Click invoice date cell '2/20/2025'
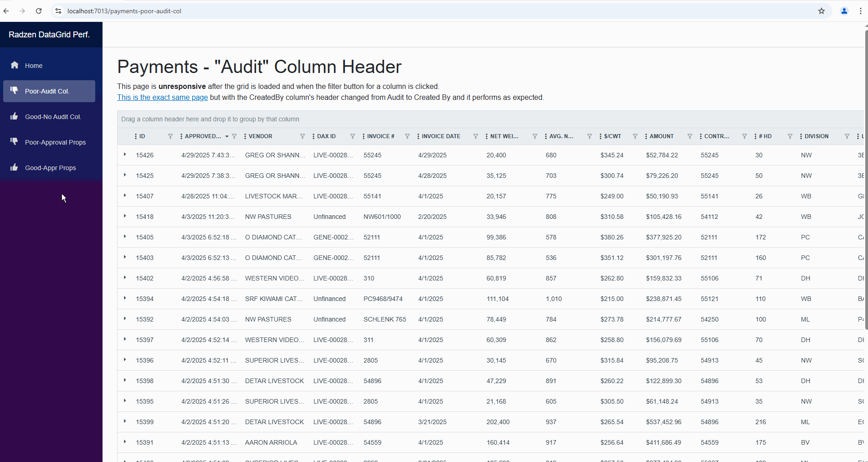The height and width of the screenshot is (462, 868). (432, 217)
